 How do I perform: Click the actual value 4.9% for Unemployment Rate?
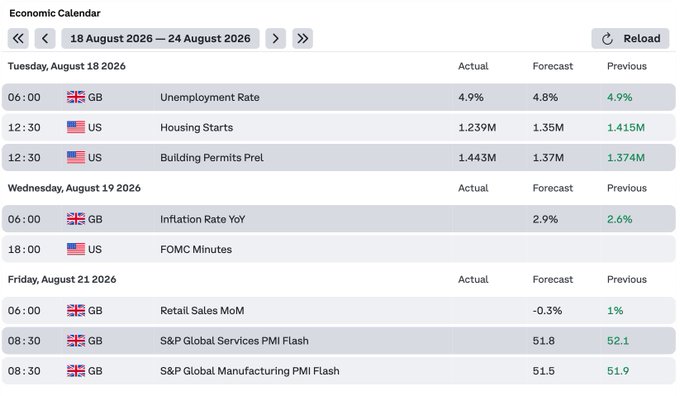tap(471, 97)
